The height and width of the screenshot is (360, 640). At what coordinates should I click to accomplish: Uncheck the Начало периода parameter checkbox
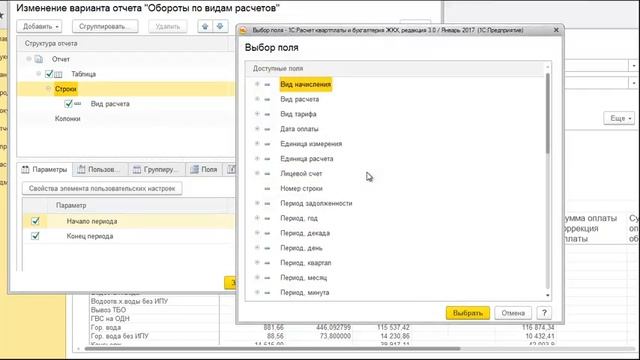(x=36, y=221)
